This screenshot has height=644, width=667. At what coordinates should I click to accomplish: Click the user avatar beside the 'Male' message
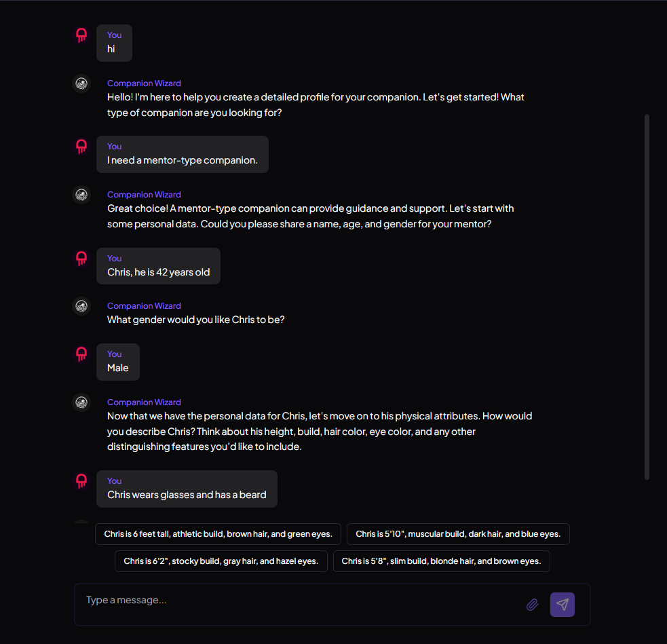(81, 354)
